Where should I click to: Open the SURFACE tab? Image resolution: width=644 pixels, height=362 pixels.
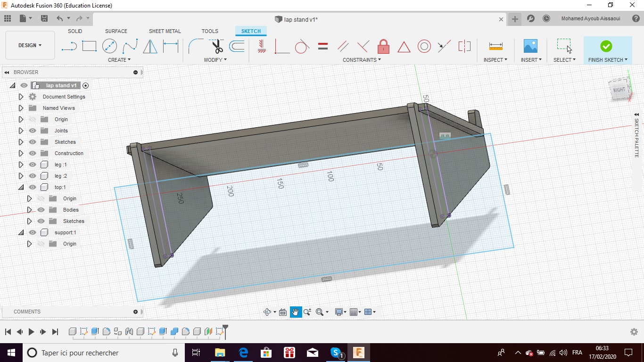pyautogui.click(x=116, y=31)
